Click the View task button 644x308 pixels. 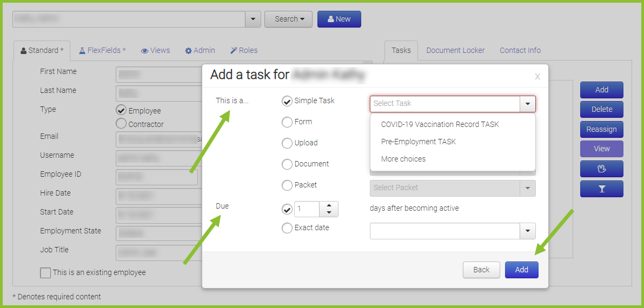point(602,149)
